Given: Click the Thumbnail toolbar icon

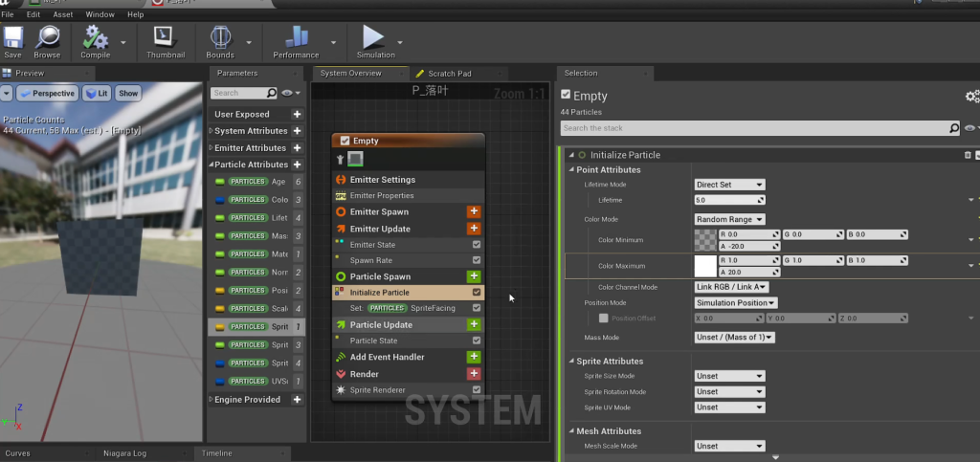Looking at the screenshot, I should (165, 38).
